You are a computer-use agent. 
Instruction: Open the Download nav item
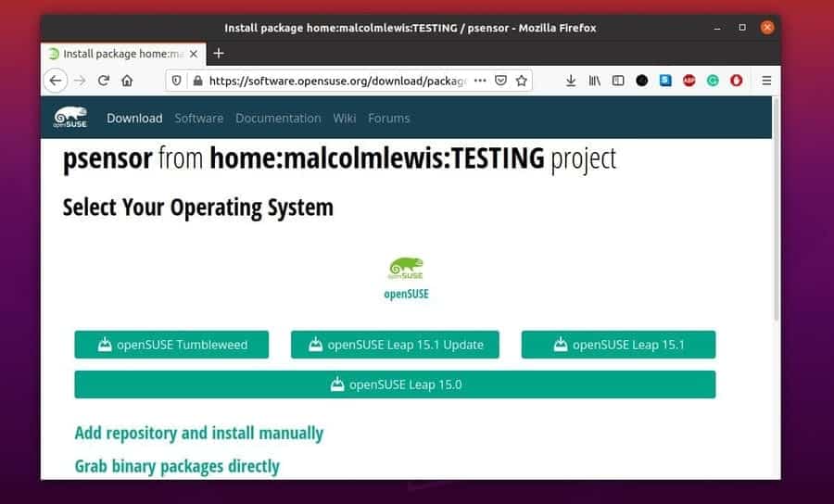134,118
